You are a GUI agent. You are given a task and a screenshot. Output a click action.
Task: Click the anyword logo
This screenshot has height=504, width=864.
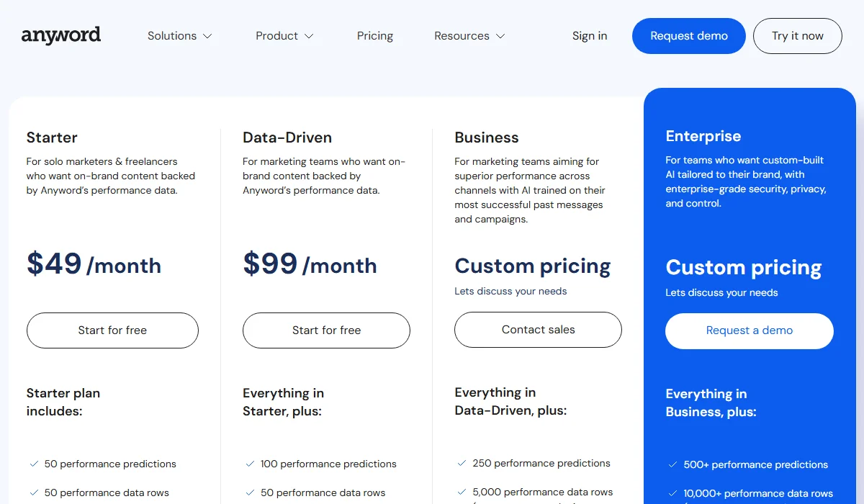pos(61,35)
